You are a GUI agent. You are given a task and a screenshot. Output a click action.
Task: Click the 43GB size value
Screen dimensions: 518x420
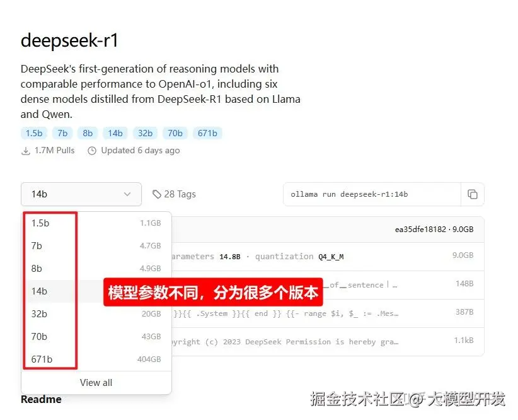(151, 337)
